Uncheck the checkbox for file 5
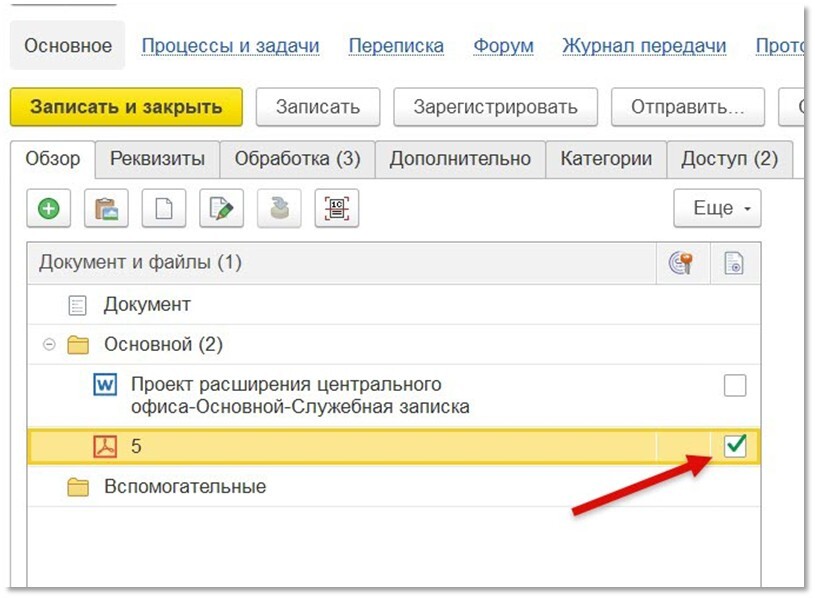Viewport: 815px width, 598px height. [735, 446]
